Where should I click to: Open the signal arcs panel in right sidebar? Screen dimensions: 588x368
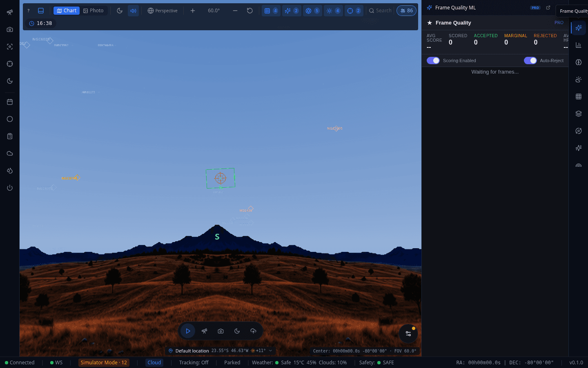(x=579, y=165)
